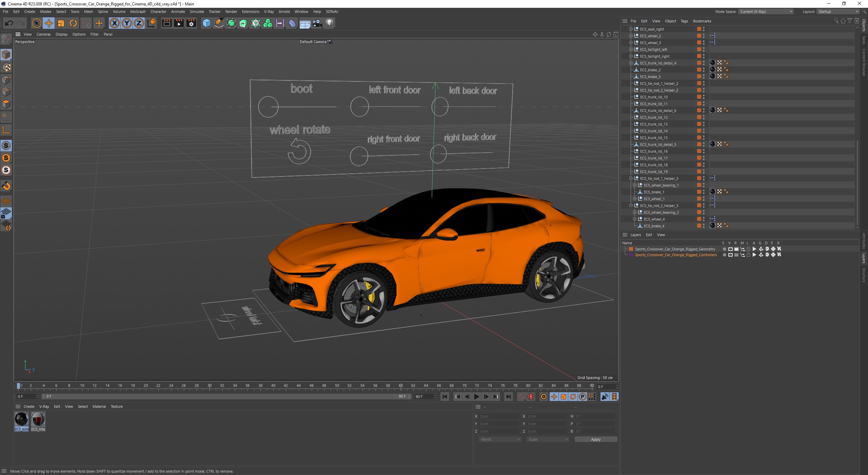Click Render View clapperboard icon
Viewport: 868px width, 475px height.
[x=166, y=23]
